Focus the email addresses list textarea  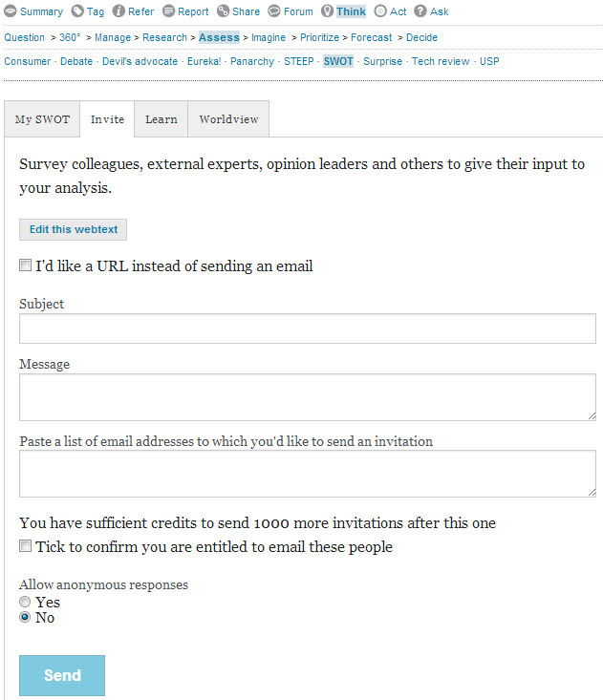[x=308, y=474]
